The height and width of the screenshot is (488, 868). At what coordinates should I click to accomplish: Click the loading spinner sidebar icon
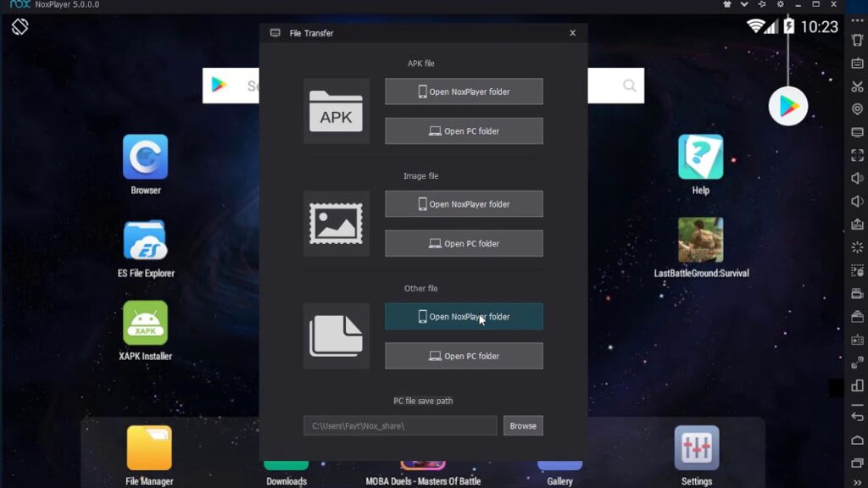(857, 247)
